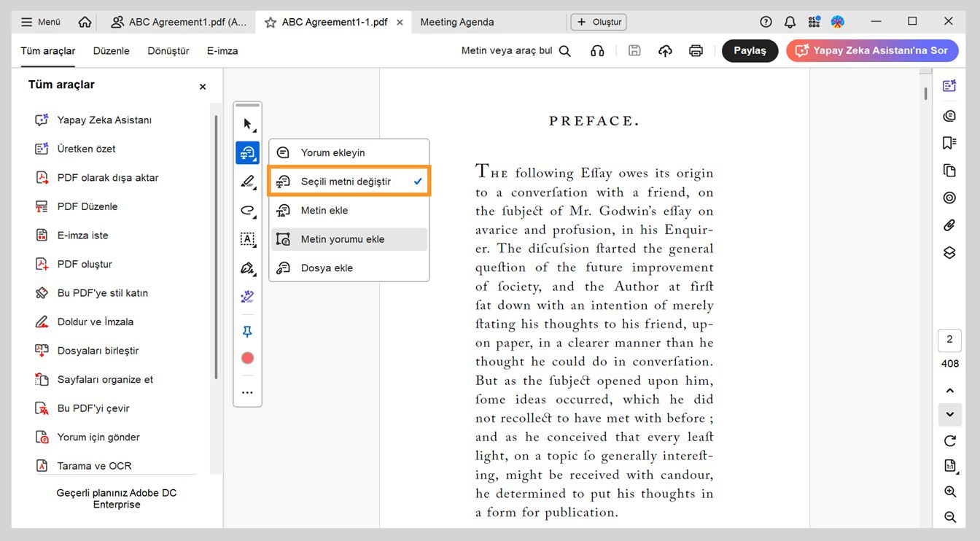This screenshot has height=541, width=980.
Task: Close the Tüm araçlar panel
Action: 203,87
